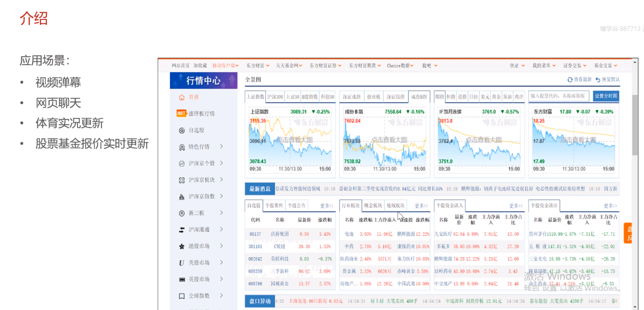Screen dimensions: 644x310
Task: Select the 科创50 tab
Action: click(x=328, y=97)
